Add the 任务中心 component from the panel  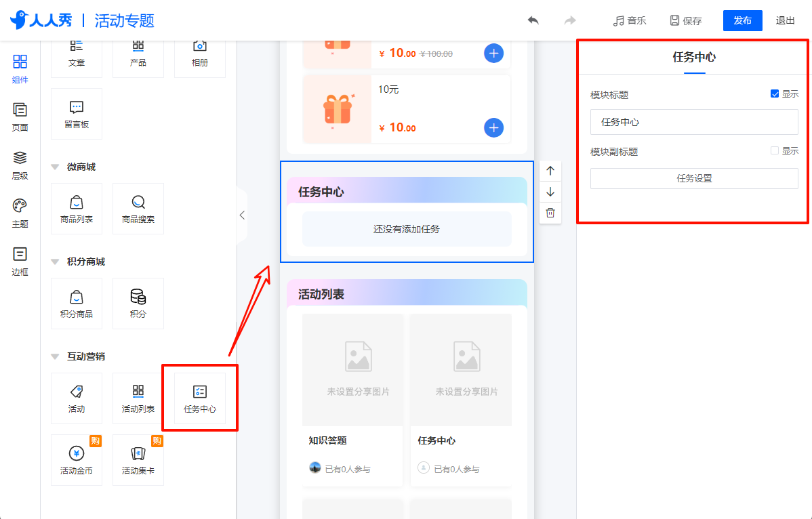point(200,398)
